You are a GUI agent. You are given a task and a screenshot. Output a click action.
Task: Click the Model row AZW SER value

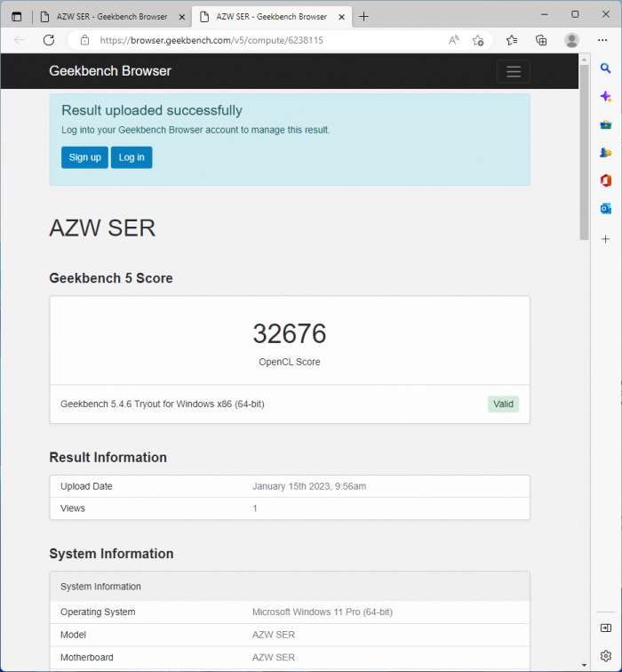pos(274,635)
